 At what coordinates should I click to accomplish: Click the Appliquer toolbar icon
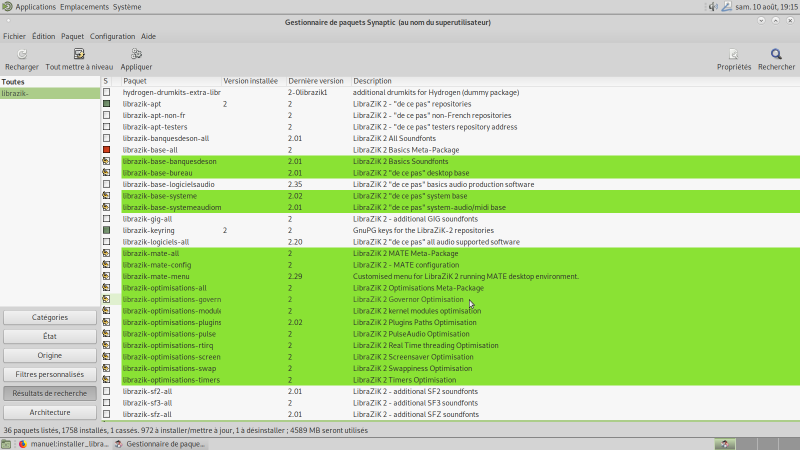tap(136, 54)
